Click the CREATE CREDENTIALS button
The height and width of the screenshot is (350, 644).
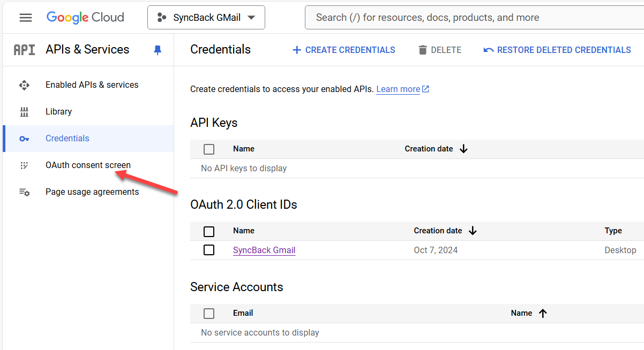343,50
